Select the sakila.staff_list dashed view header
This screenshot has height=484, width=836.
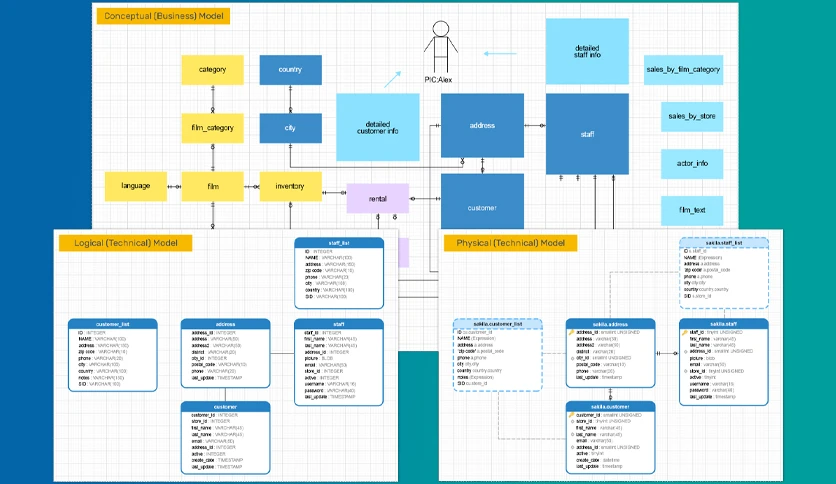pos(724,243)
